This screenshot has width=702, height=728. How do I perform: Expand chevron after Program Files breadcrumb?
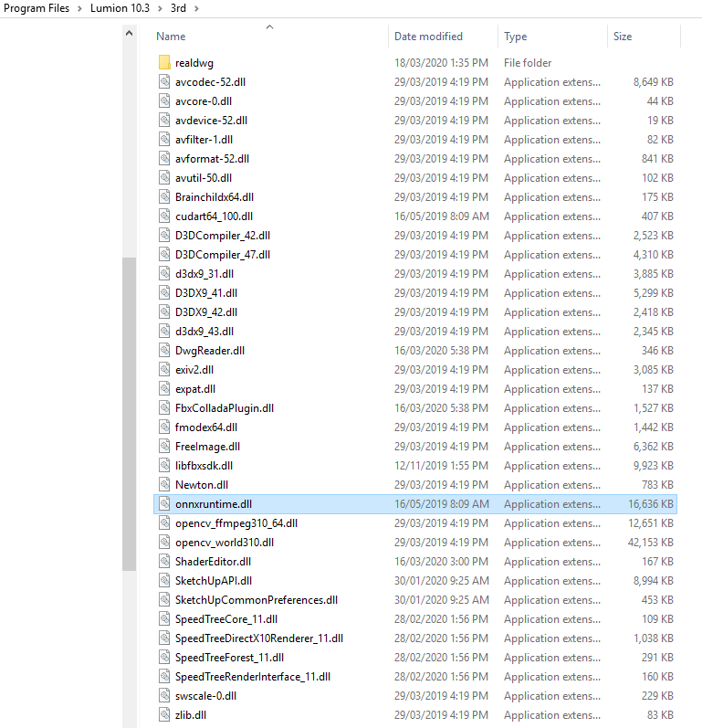click(78, 8)
